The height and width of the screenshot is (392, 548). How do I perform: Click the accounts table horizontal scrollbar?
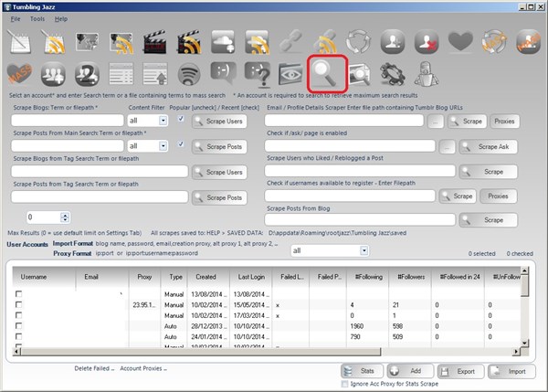[201, 352]
